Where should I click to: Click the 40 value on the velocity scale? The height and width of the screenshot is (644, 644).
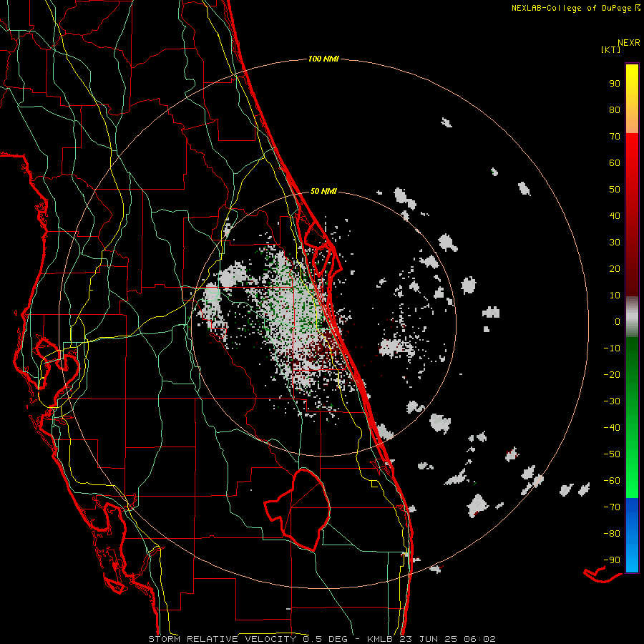pos(615,215)
